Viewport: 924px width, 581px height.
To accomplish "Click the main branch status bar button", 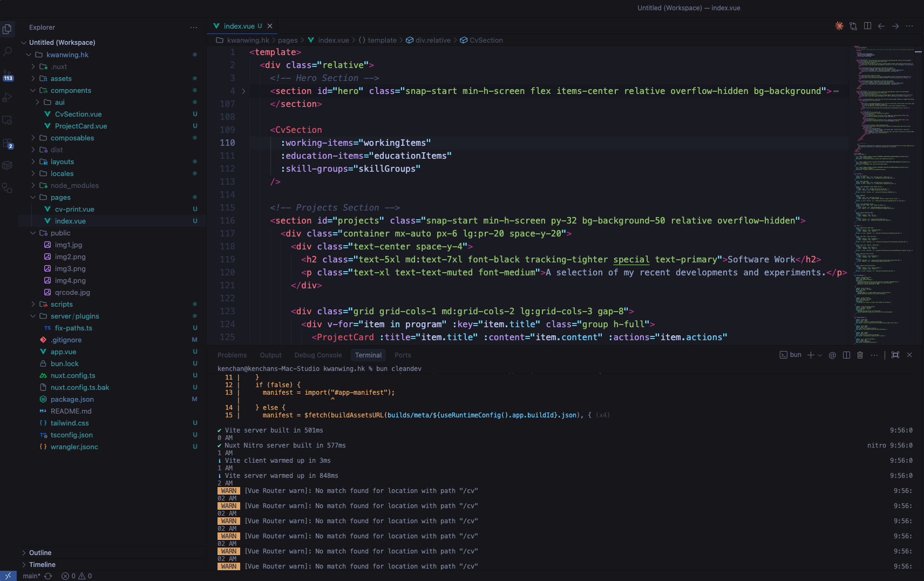I will [31, 576].
